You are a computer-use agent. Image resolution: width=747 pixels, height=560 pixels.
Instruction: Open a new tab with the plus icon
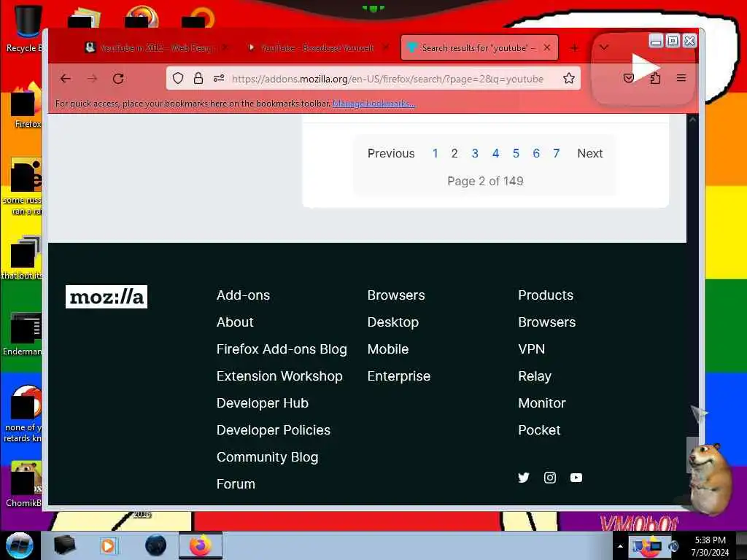point(575,47)
